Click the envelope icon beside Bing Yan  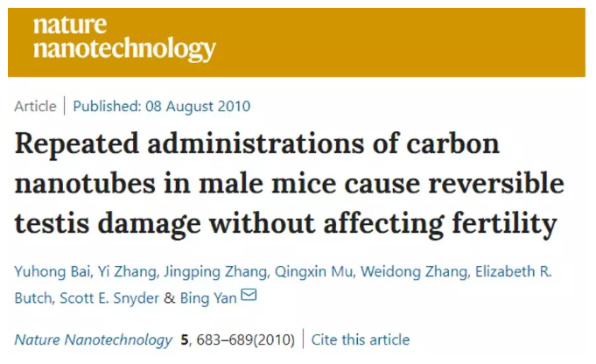tap(249, 295)
